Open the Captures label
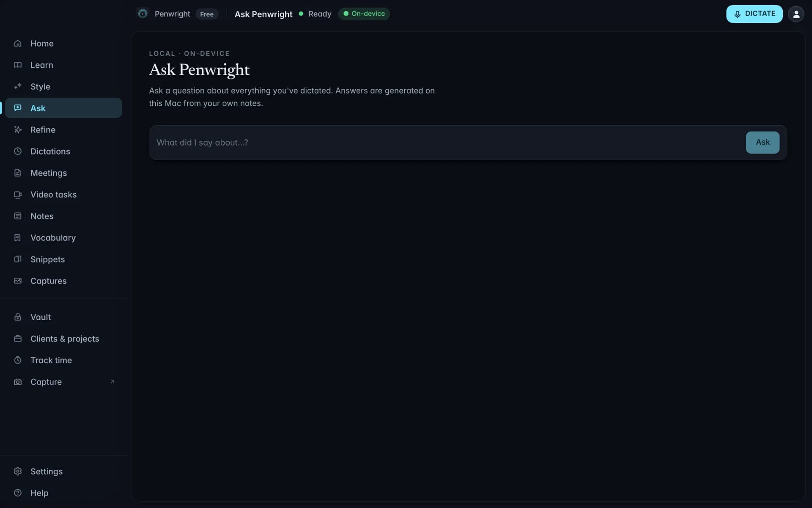Viewport: 812px width, 508px height. tap(49, 281)
